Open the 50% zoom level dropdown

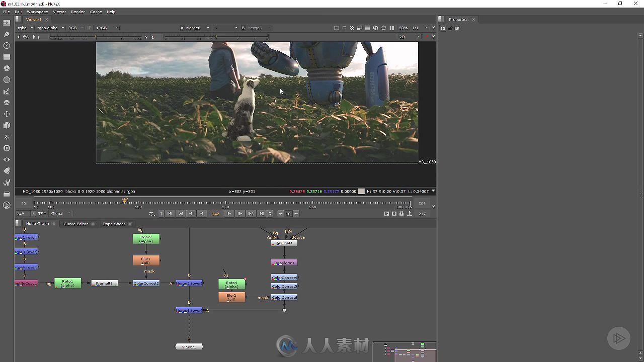coord(404,28)
